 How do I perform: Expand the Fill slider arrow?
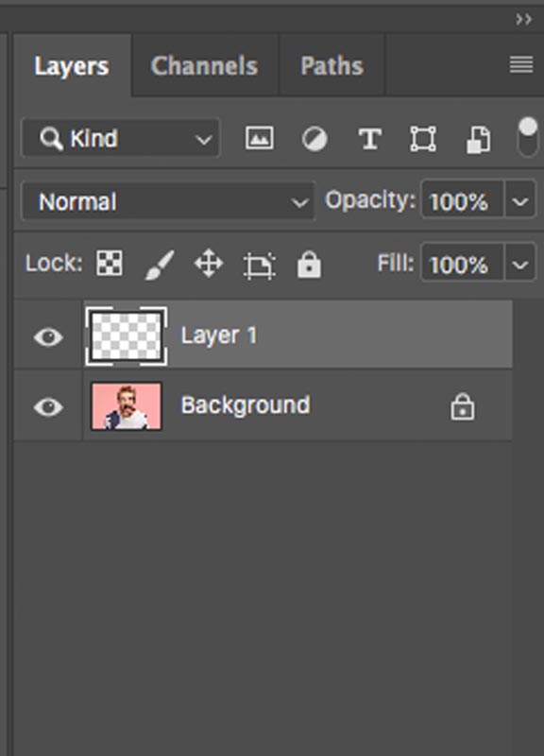(x=519, y=264)
